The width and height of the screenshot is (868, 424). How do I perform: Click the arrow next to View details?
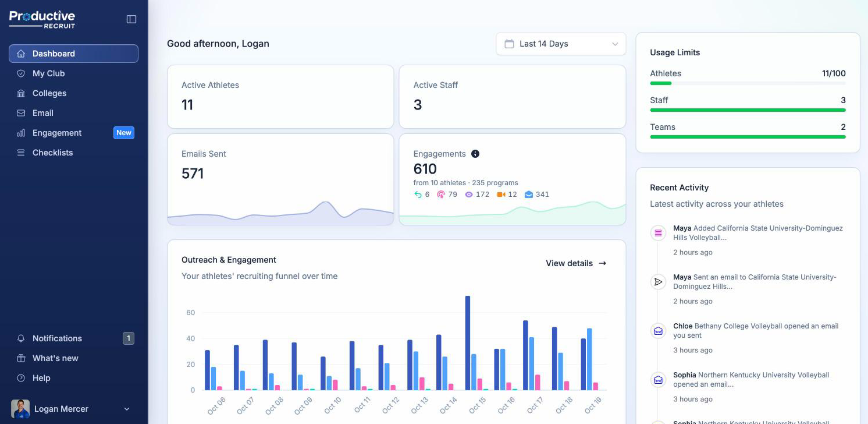point(603,263)
